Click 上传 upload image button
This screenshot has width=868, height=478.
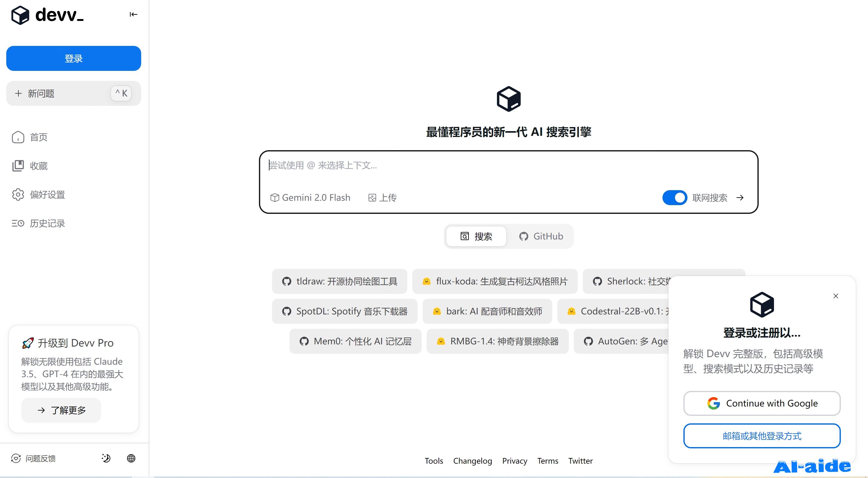[x=382, y=197]
